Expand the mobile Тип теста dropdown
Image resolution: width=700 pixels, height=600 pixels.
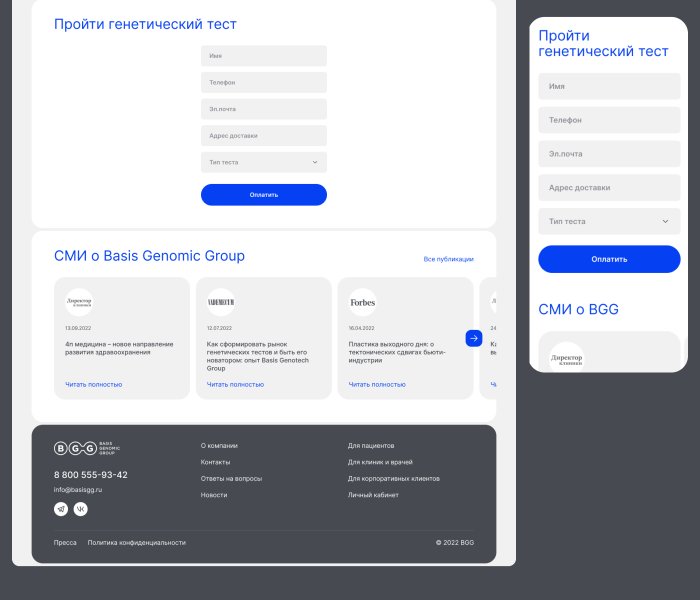(x=609, y=221)
